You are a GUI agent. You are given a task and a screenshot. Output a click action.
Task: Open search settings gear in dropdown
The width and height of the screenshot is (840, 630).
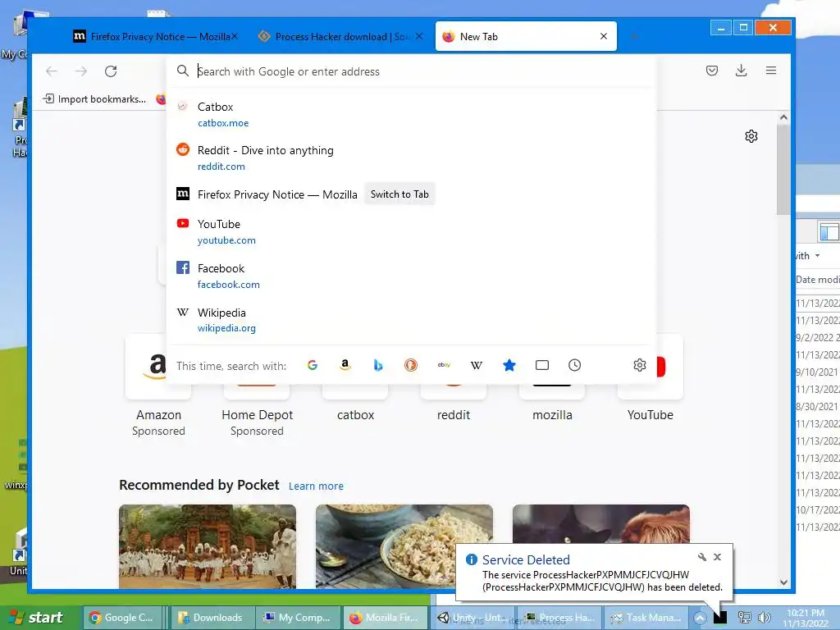[640, 365]
